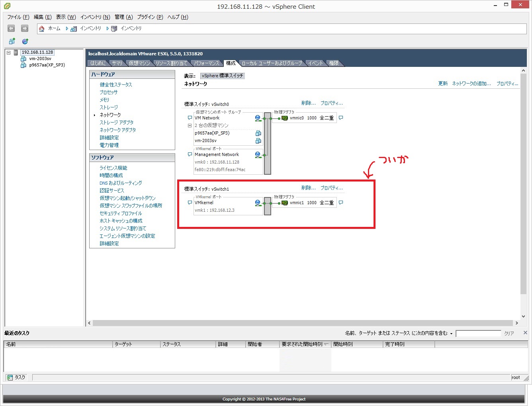
Task: Open the ヘルプ (H) menu
Action: tap(178, 17)
